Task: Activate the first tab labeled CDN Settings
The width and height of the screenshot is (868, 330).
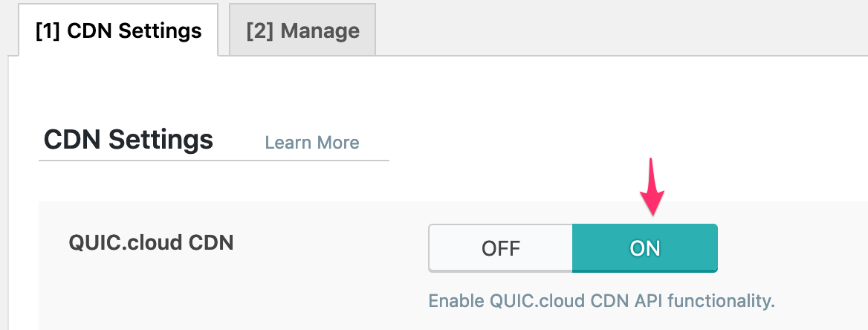Action: tap(119, 31)
